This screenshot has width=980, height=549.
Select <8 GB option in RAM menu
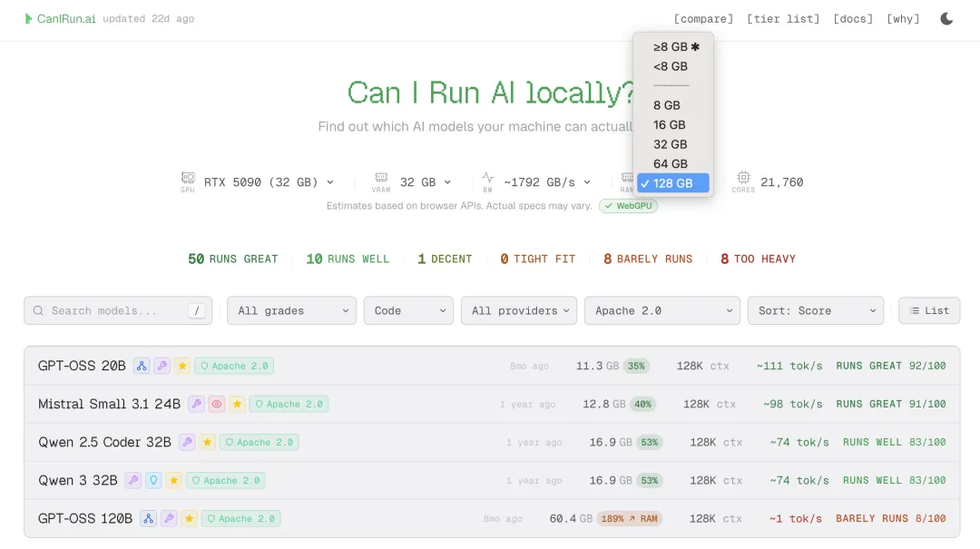(x=673, y=66)
